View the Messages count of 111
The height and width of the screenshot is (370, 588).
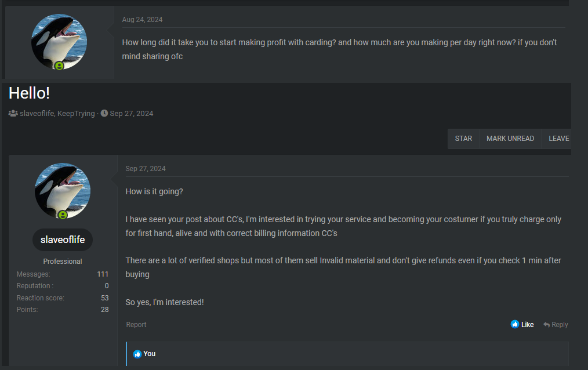point(103,274)
